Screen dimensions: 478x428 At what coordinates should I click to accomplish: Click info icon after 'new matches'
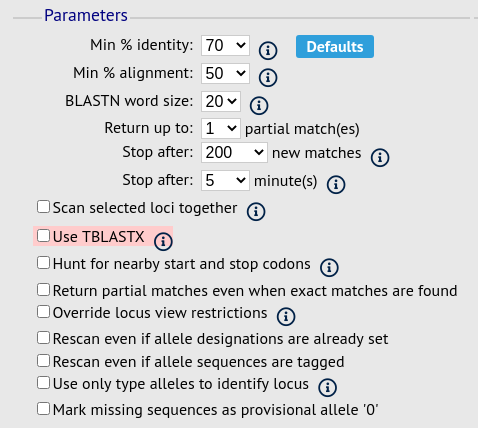[380, 157]
